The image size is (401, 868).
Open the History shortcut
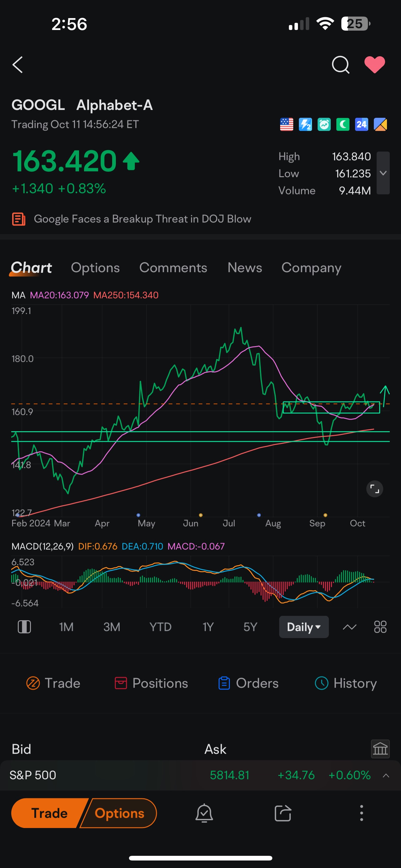[346, 683]
